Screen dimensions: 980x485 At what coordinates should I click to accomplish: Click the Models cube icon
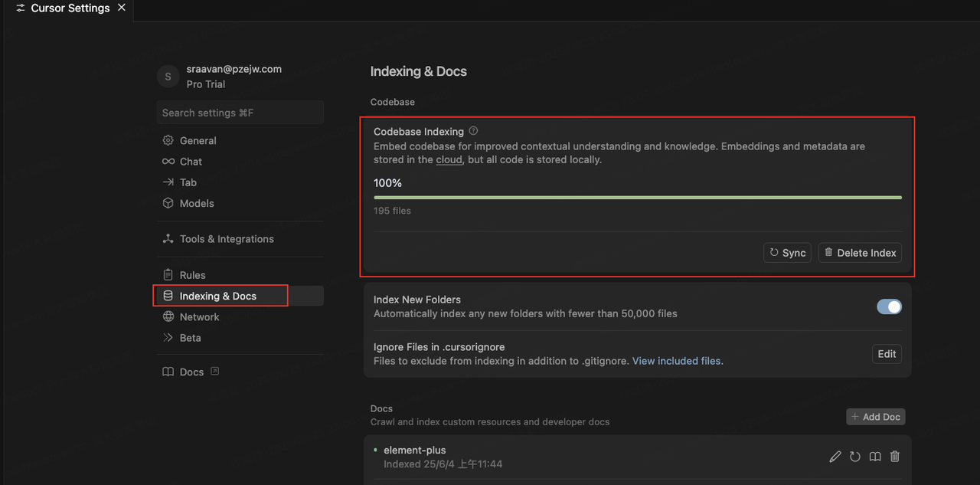168,203
